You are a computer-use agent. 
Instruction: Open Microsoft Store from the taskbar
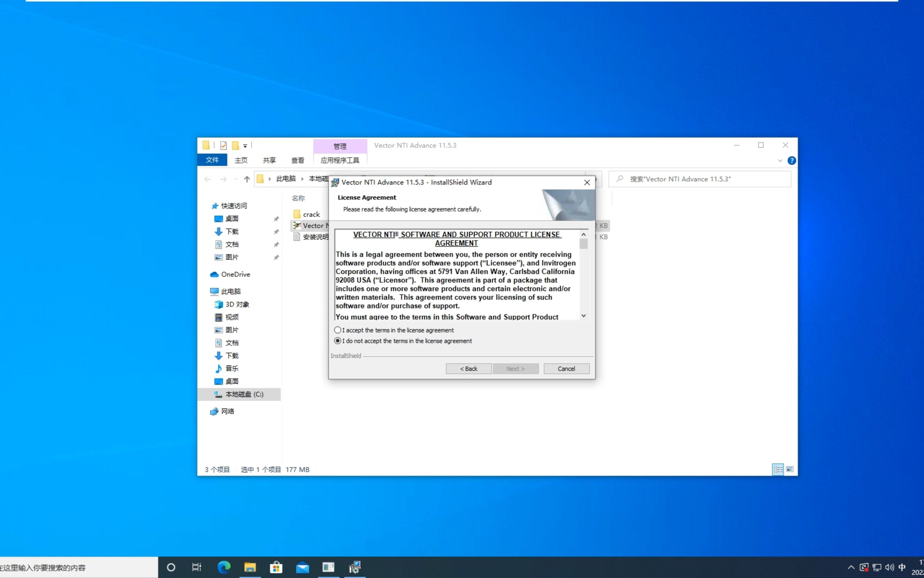(276, 567)
